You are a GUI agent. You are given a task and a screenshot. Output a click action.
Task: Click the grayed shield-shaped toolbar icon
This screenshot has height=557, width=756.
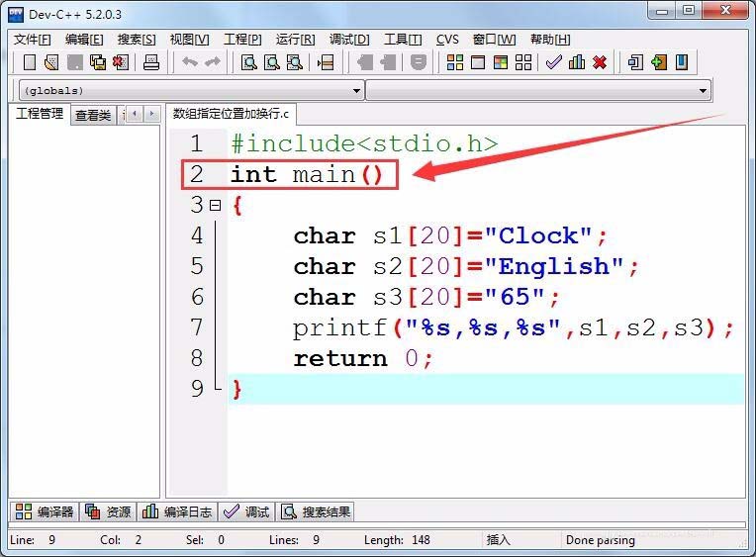(x=419, y=62)
